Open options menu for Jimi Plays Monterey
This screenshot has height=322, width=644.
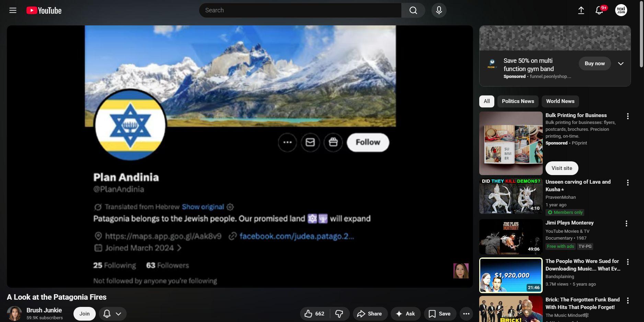[x=626, y=224]
